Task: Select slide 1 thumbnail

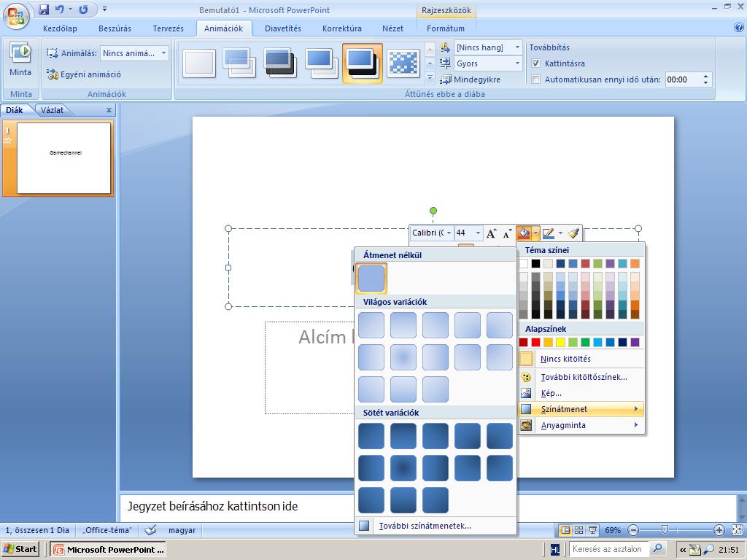Action: click(x=64, y=158)
